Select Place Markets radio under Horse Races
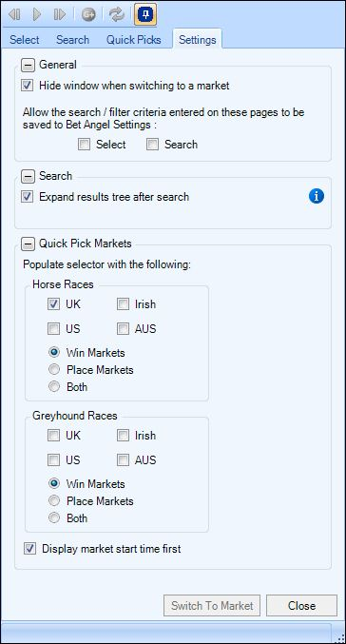The width and height of the screenshot is (346, 644). tap(54, 370)
